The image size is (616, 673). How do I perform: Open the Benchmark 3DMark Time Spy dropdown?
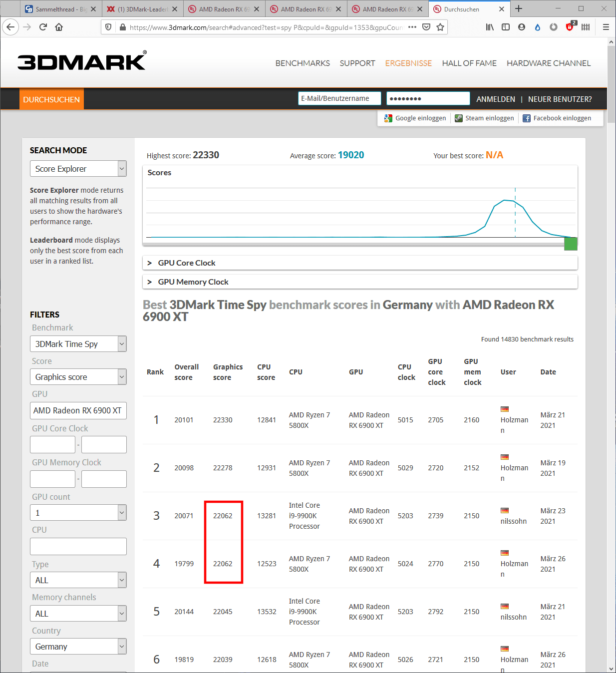coord(78,344)
